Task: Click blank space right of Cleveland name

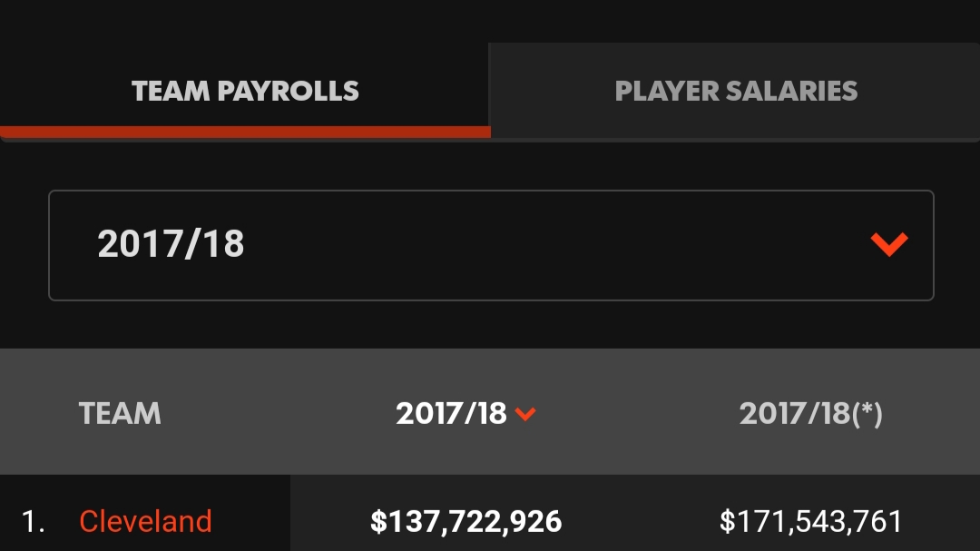Action: 250,521
